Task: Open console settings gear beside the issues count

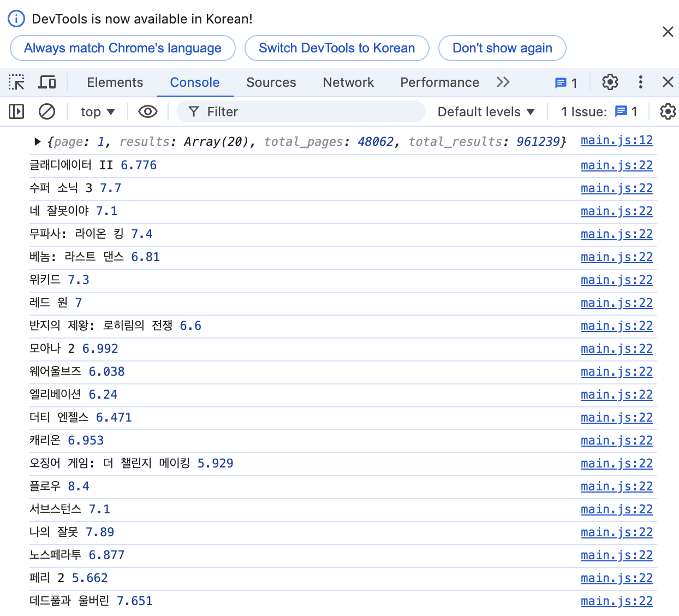Action: pyautogui.click(x=668, y=112)
